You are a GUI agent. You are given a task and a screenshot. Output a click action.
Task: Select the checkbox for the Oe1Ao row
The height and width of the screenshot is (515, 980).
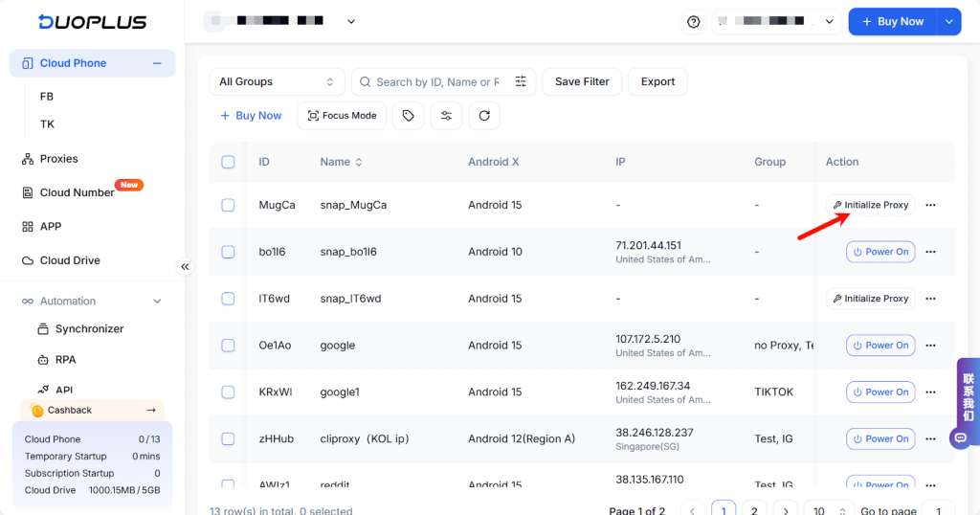tap(228, 346)
